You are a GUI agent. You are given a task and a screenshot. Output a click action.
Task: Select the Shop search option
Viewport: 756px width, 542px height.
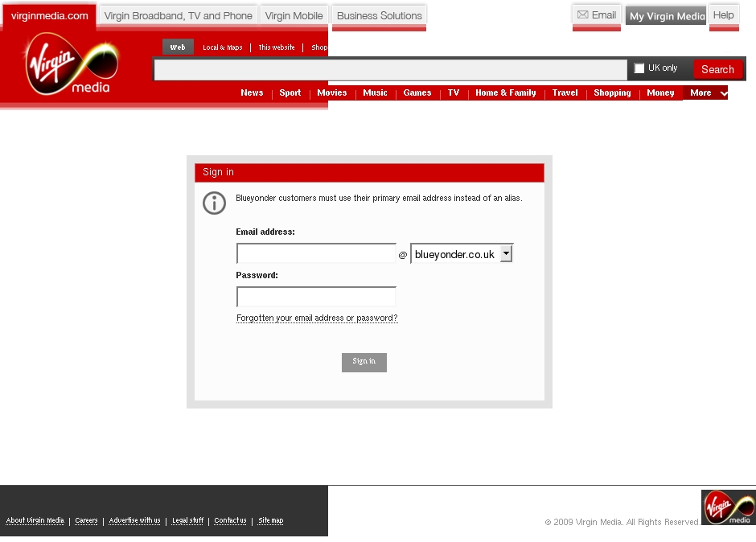click(x=319, y=47)
